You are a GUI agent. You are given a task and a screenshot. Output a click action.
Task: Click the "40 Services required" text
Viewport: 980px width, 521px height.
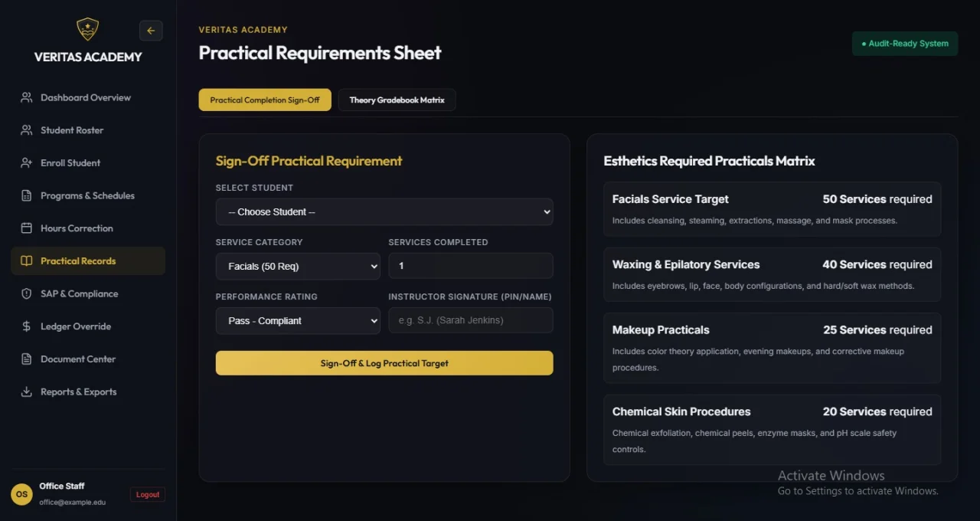pos(877,264)
